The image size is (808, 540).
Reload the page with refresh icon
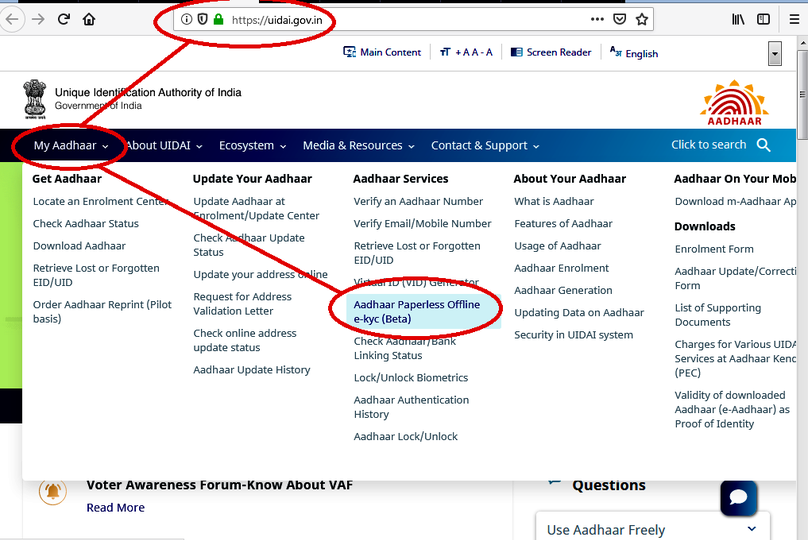pyautogui.click(x=63, y=20)
